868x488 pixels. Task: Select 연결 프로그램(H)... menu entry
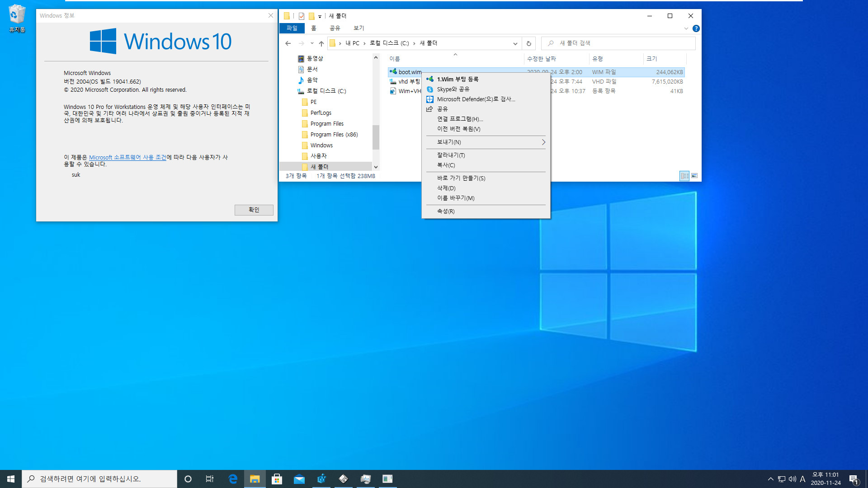[x=486, y=119]
